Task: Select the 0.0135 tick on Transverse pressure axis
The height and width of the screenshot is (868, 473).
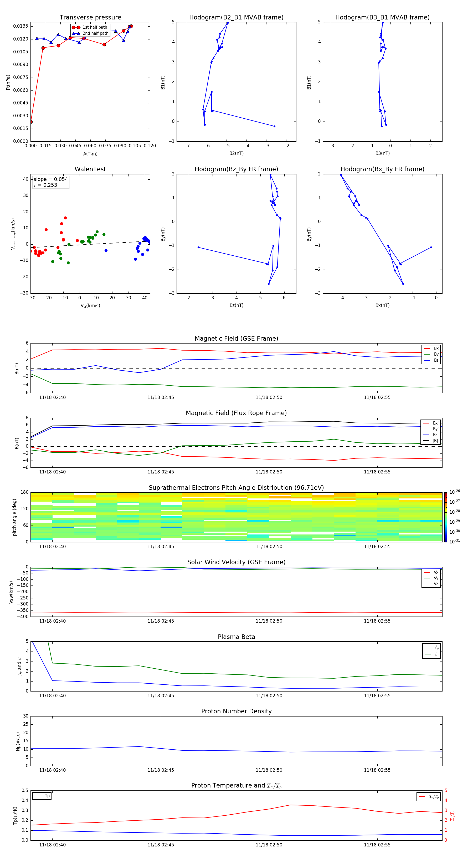Action: [21, 26]
